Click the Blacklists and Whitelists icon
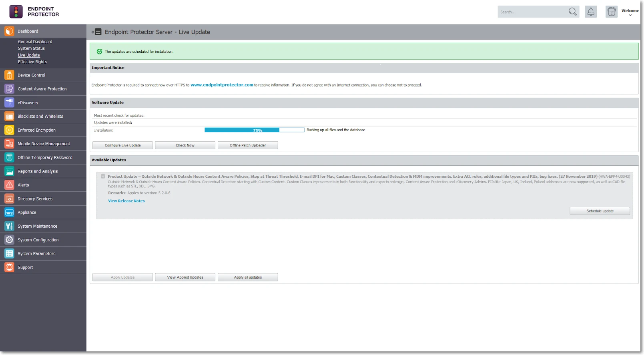The height and width of the screenshot is (355, 644). (x=9, y=116)
